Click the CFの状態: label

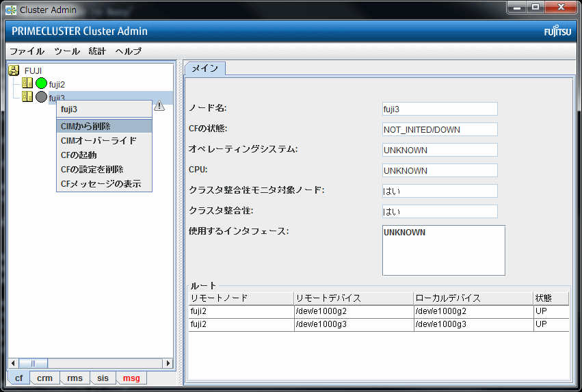(x=208, y=129)
